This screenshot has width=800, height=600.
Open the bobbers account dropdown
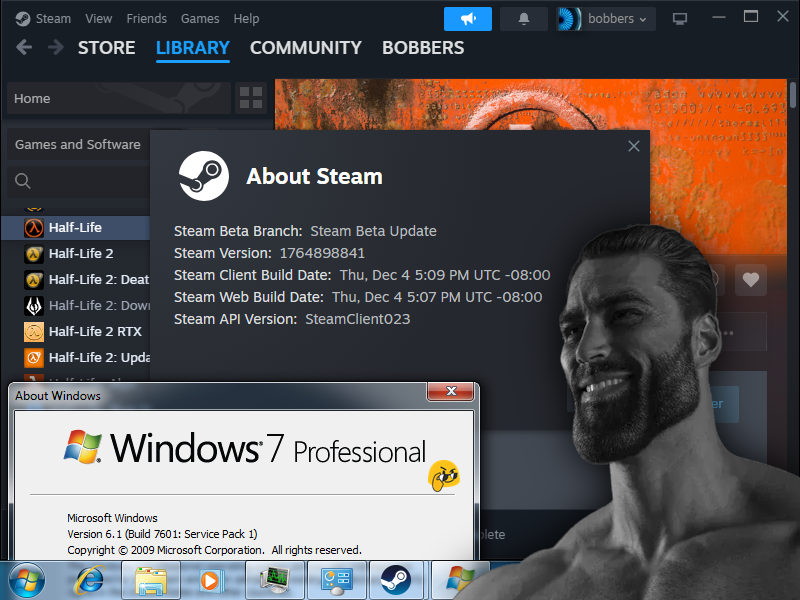[x=604, y=18]
